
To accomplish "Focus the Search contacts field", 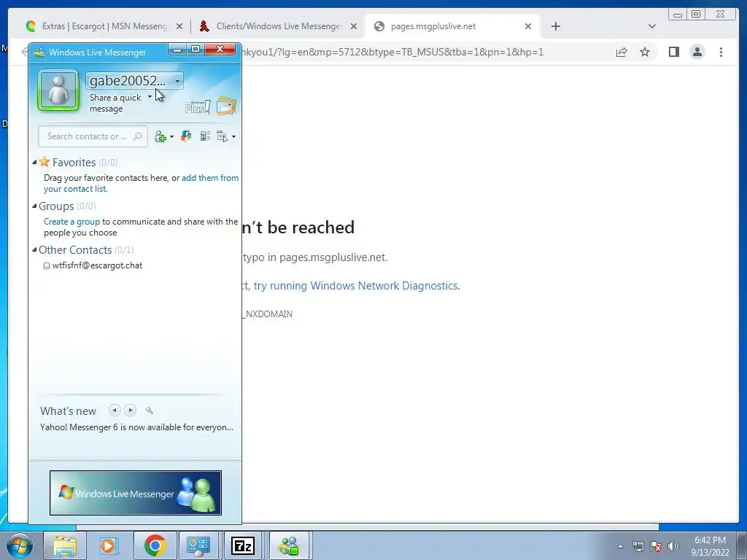I will (x=93, y=136).
